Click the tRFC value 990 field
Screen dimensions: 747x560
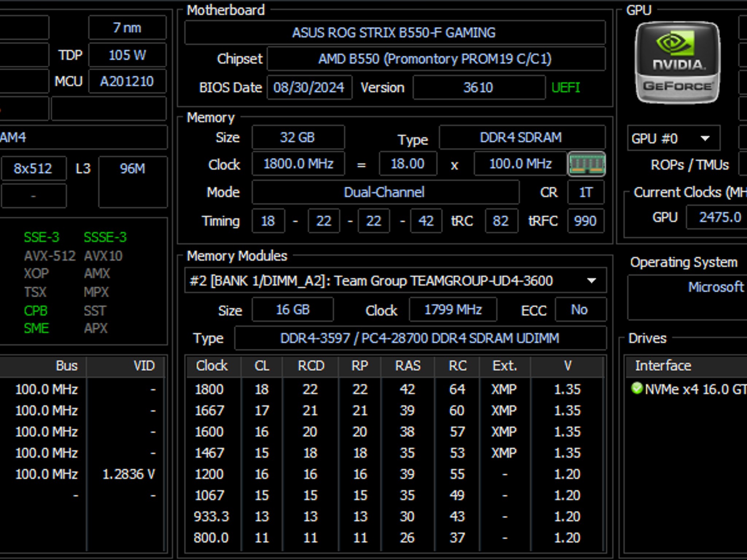586,221
